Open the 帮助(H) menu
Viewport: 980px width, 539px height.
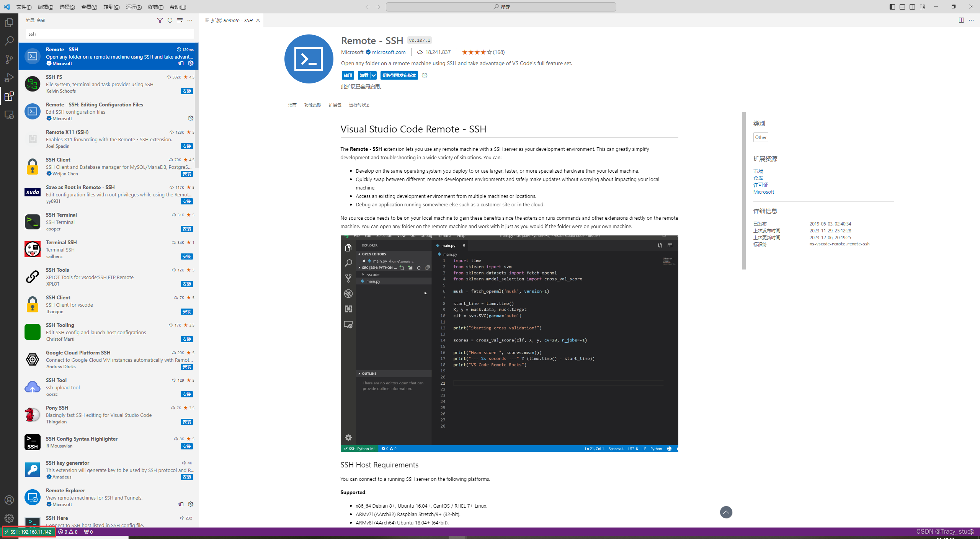coord(178,7)
